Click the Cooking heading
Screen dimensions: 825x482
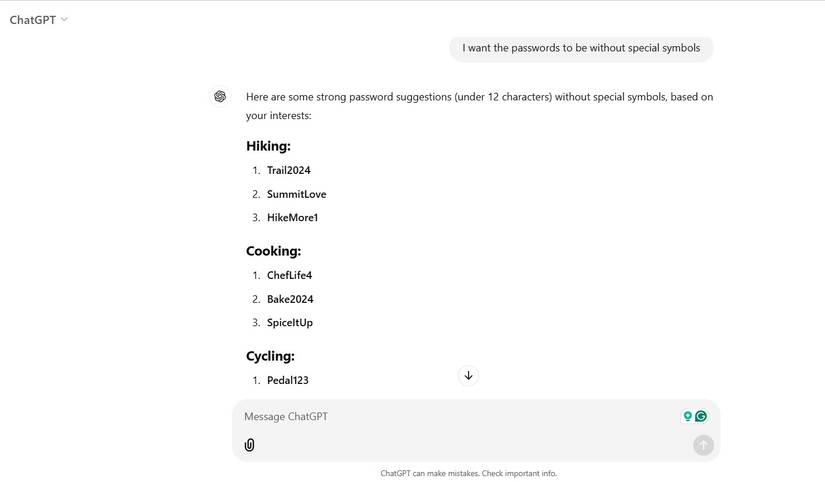(x=273, y=251)
